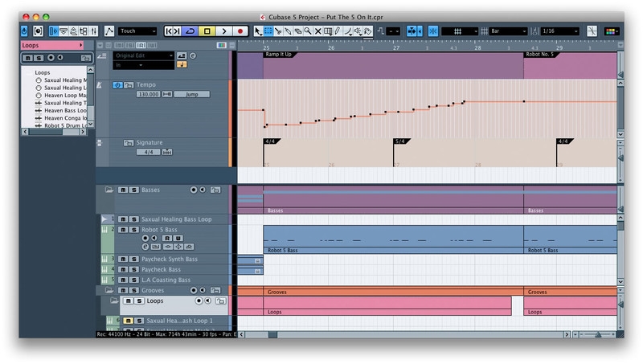The image size is (643, 364).
Task: Open the snap type grid dropdown
Action: (460, 31)
